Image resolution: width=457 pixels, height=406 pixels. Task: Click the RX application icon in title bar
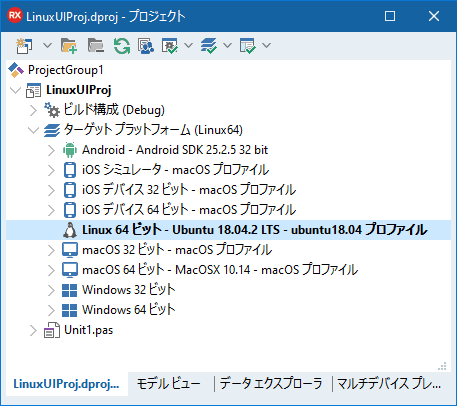pyautogui.click(x=15, y=16)
